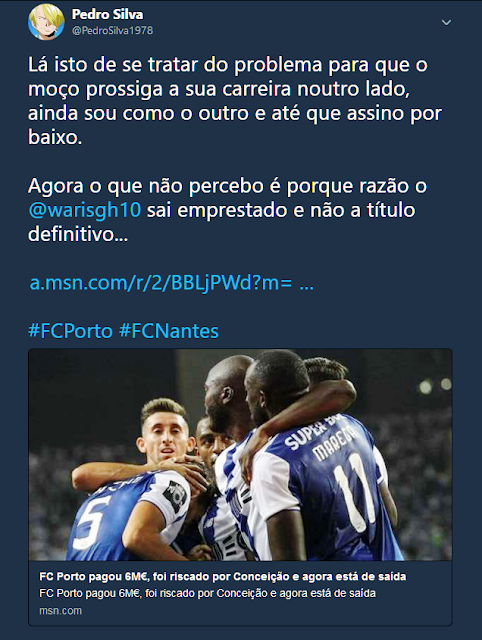Open the #FCNantes hashtag
Image resolution: width=482 pixels, height=640 pixels.
pos(169,331)
